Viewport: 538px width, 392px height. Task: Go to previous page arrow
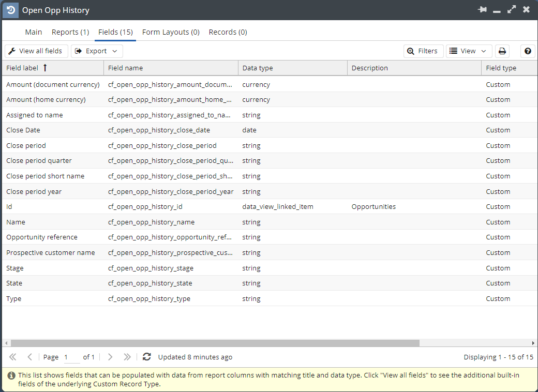click(x=30, y=357)
